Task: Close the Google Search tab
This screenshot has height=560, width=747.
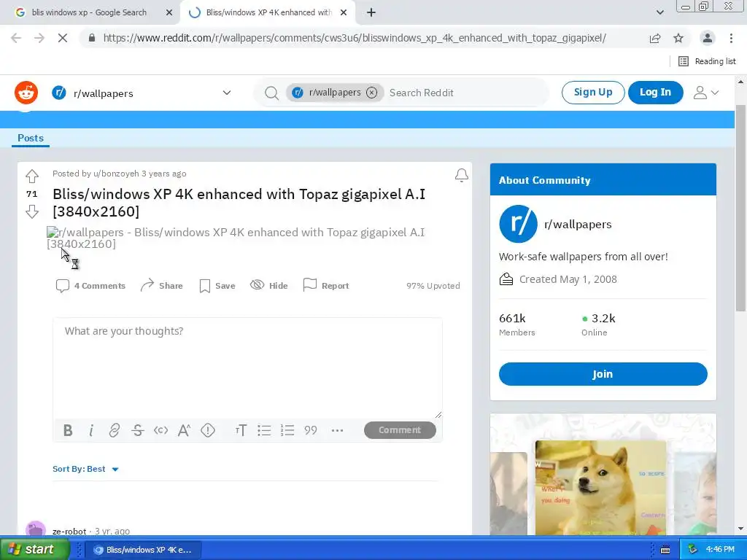Action: pos(169,13)
